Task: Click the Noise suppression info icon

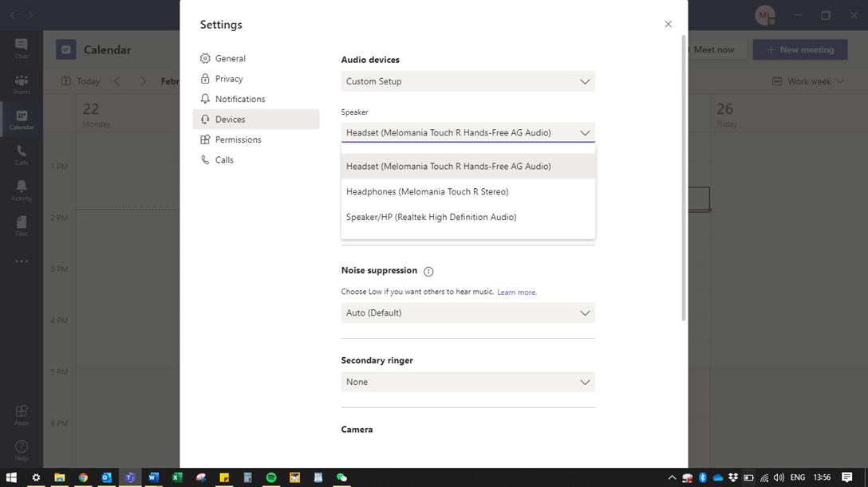Action: point(428,272)
